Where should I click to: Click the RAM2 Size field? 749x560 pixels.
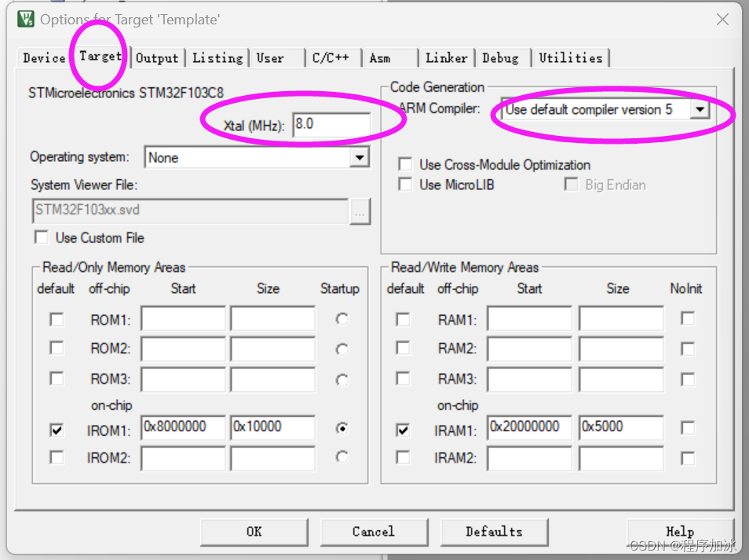[622, 348]
